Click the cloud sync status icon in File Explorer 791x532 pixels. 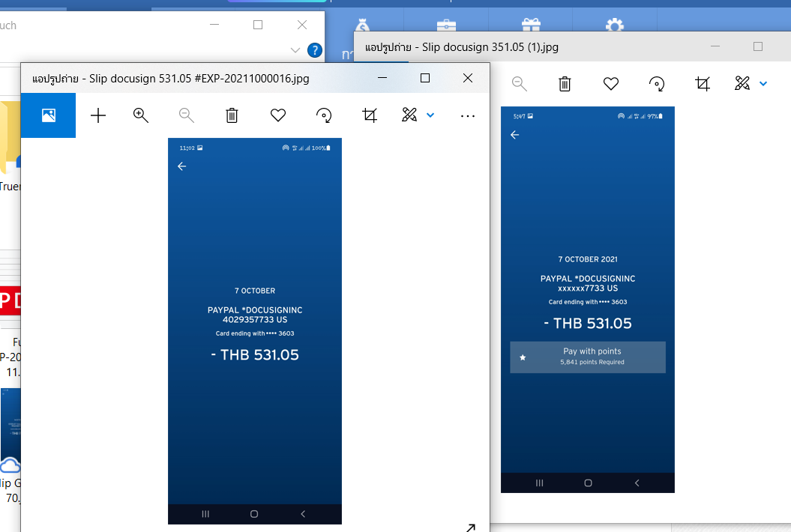tap(10, 465)
